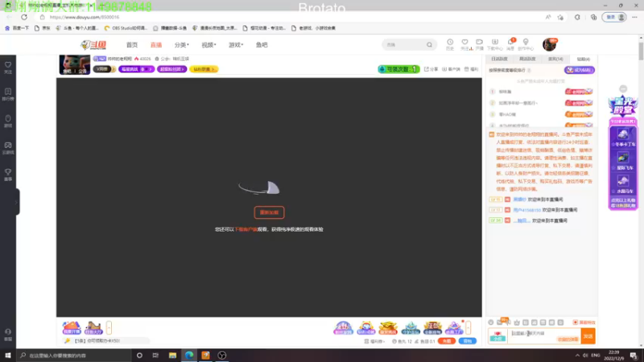Click the magnifier search icon
The image size is (644, 362).
point(430,45)
